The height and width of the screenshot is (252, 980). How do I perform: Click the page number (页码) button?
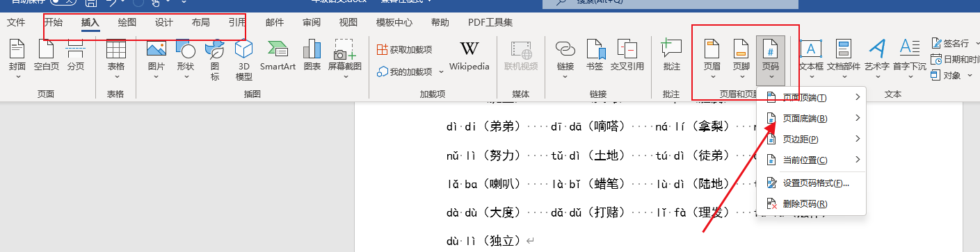770,60
